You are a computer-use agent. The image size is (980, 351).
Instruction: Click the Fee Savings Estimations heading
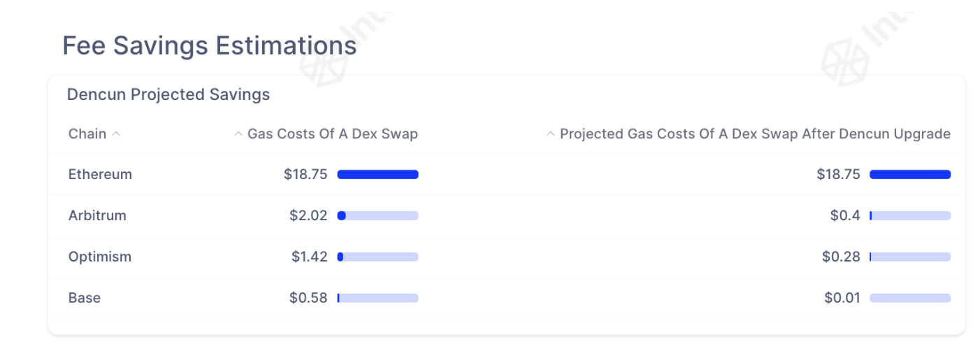point(210,46)
